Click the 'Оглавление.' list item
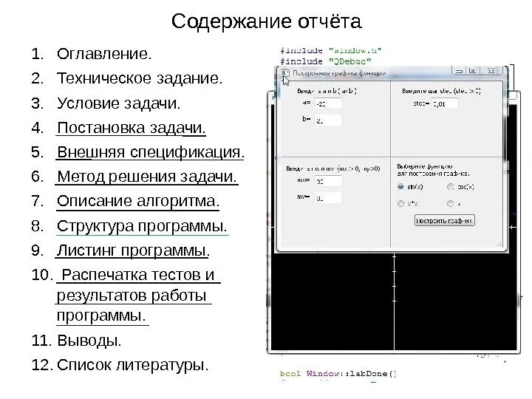 coord(104,54)
